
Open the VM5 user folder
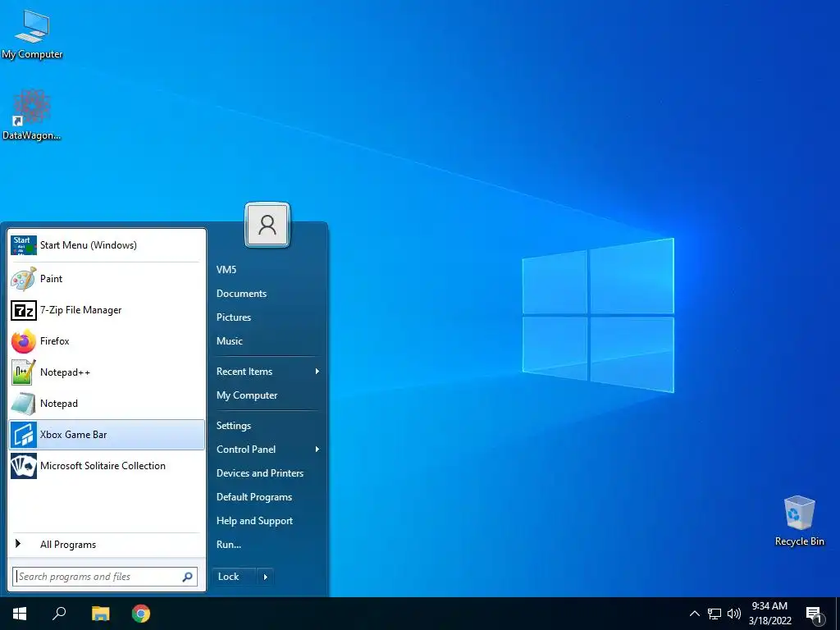click(x=226, y=269)
